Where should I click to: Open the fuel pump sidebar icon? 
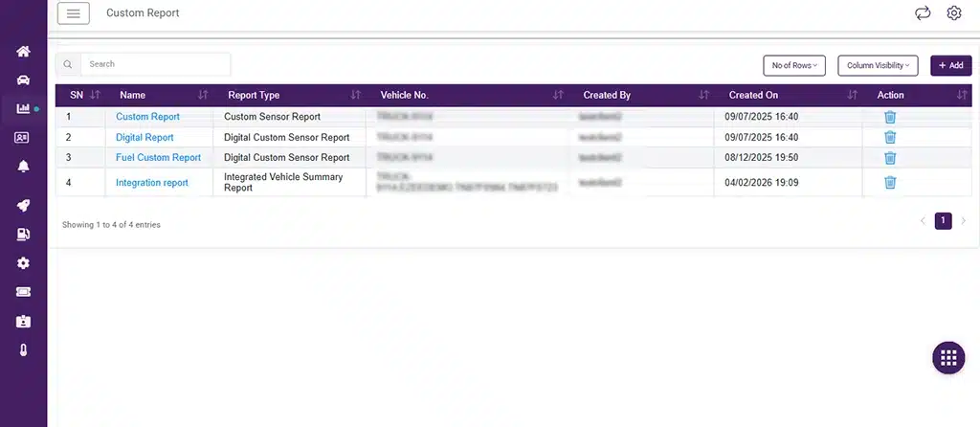[x=23, y=234]
